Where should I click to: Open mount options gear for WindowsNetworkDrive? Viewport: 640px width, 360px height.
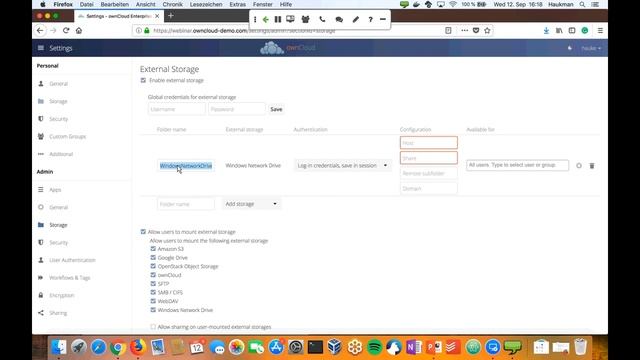579,166
